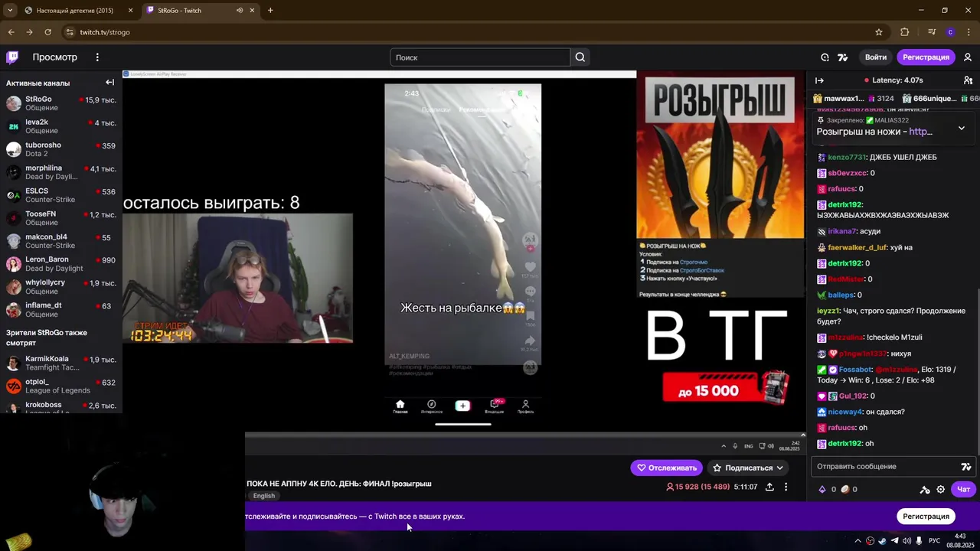Click the moderator sword-like tool icon in chat

click(925, 489)
